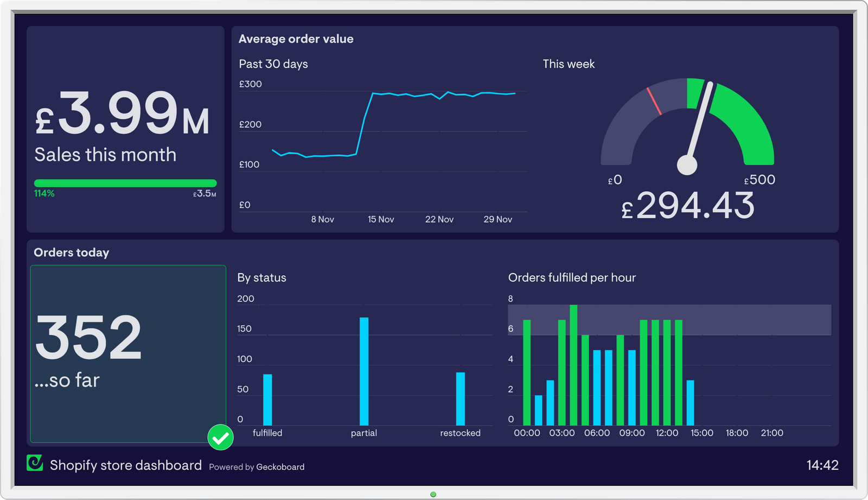Expand the Average order value widget
The height and width of the screenshot is (500, 868).
pyautogui.click(x=296, y=39)
